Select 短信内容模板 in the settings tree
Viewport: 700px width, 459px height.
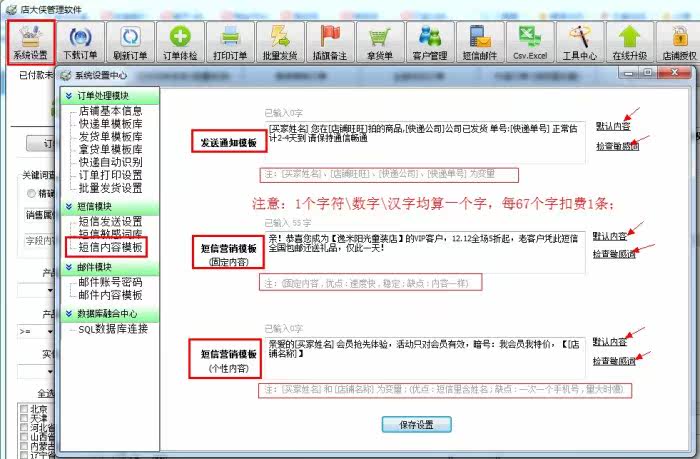pos(109,246)
